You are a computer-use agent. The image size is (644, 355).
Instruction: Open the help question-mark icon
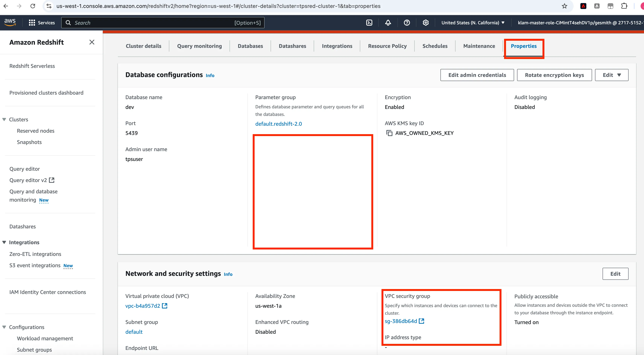pos(407,23)
